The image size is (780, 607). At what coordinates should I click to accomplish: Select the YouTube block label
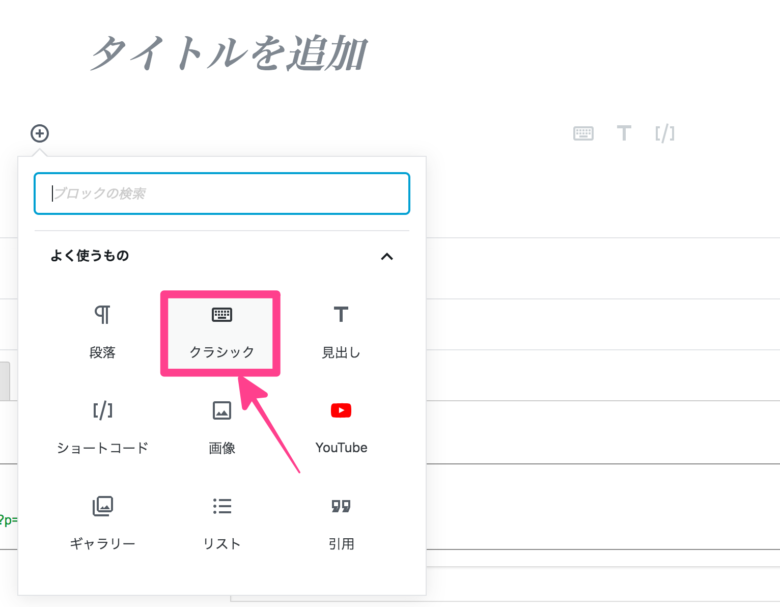click(x=341, y=448)
